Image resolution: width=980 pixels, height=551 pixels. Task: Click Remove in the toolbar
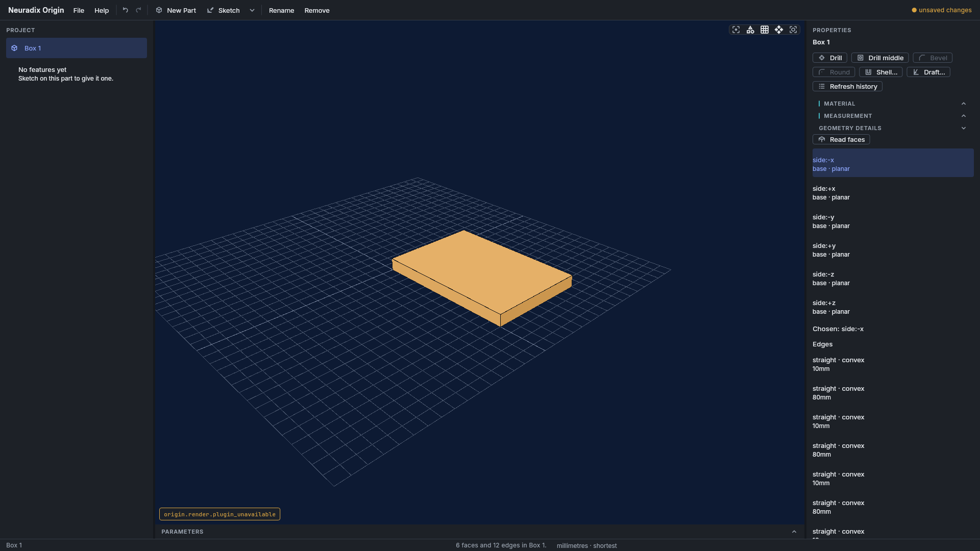click(x=317, y=10)
